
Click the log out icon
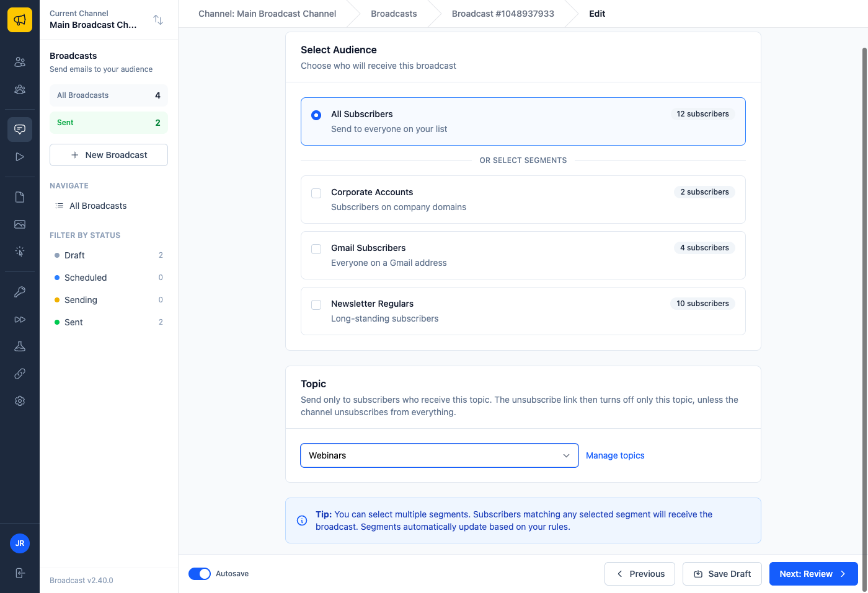(20, 573)
